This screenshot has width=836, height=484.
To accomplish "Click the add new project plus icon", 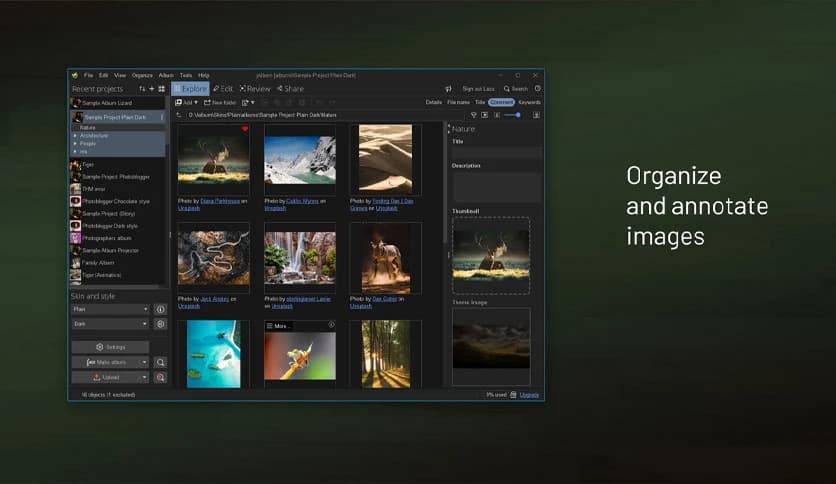I will coord(152,89).
